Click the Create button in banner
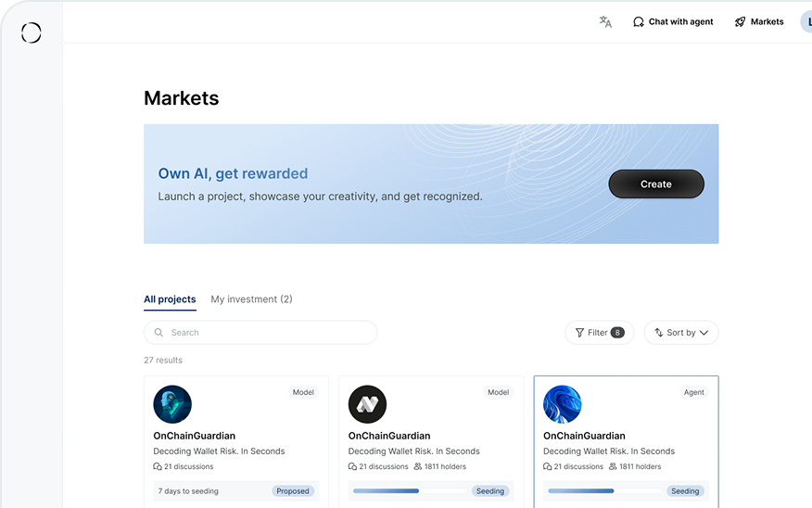The height and width of the screenshot is (508, 812). (656, 184)
